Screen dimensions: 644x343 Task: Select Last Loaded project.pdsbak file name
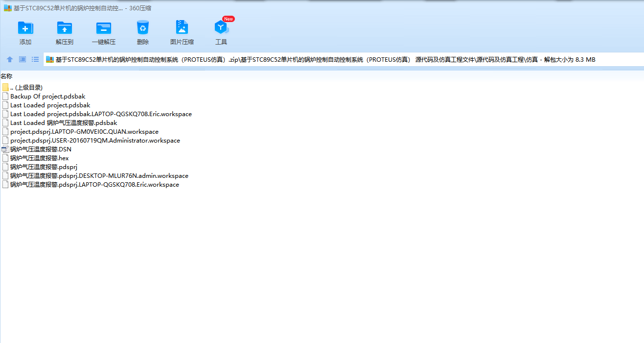[50, 105]
